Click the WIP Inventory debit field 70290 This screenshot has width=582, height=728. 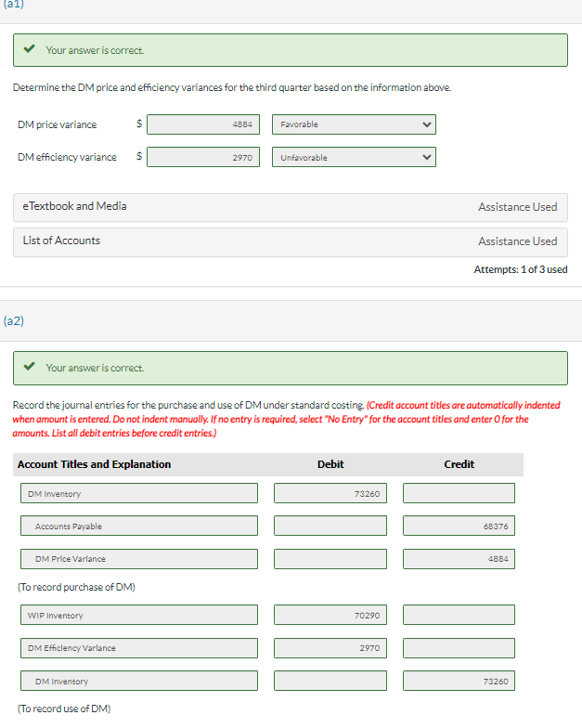tap(330, 615)
